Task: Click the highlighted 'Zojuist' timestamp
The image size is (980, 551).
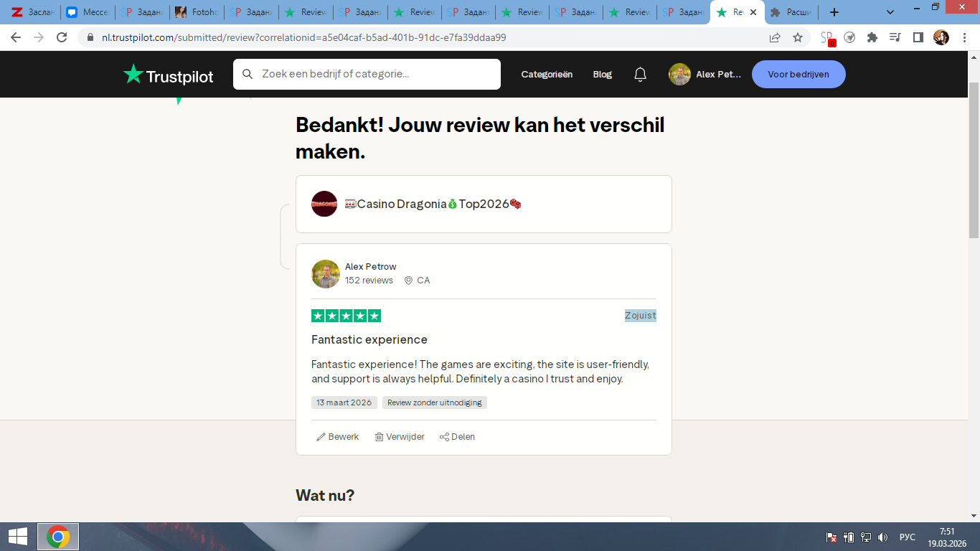Action: coord(641,316)
